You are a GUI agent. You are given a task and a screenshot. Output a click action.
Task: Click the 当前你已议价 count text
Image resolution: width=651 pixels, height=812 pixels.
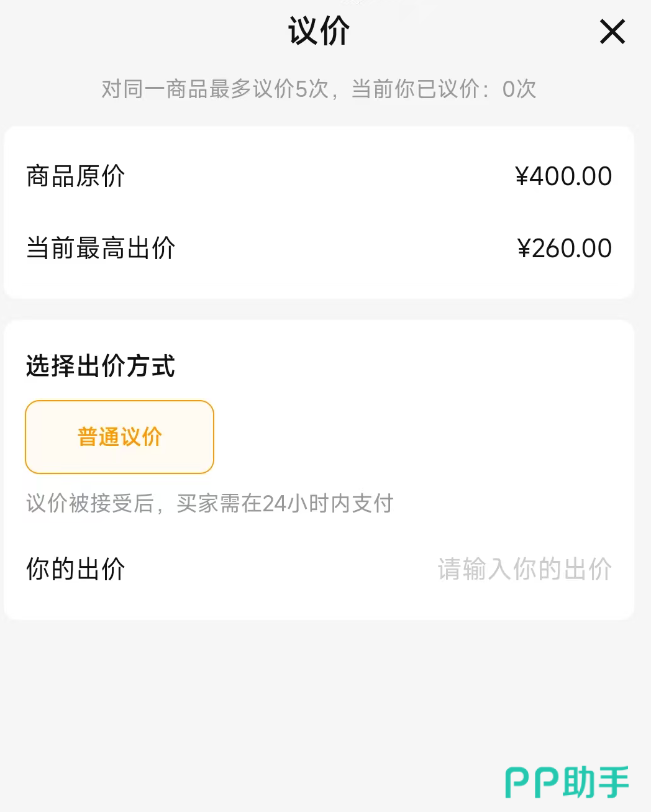[415, 89]
